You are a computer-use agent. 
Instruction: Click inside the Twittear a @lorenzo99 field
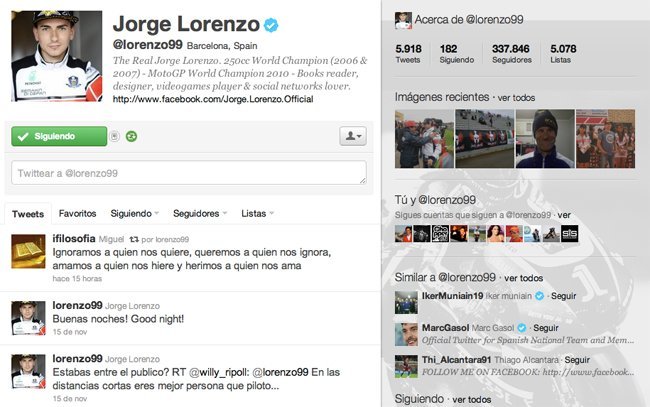pyautogui.click(x=189, y=173)
